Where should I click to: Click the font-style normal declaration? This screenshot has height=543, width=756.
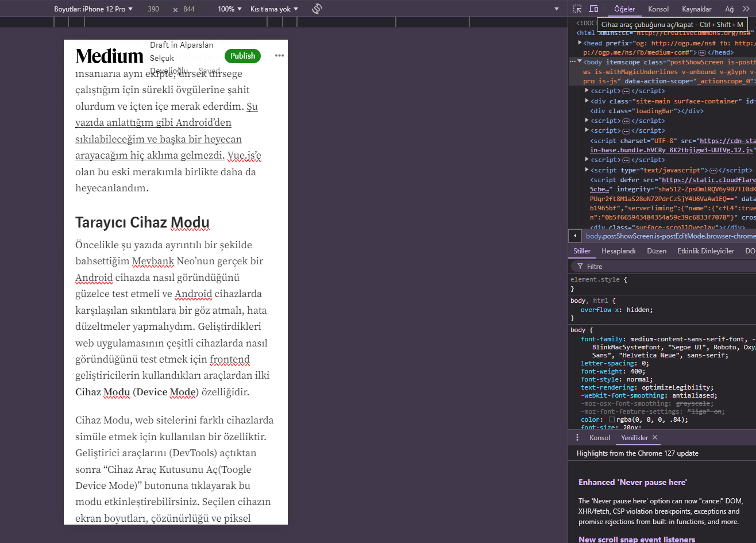(x=616, y=379)
